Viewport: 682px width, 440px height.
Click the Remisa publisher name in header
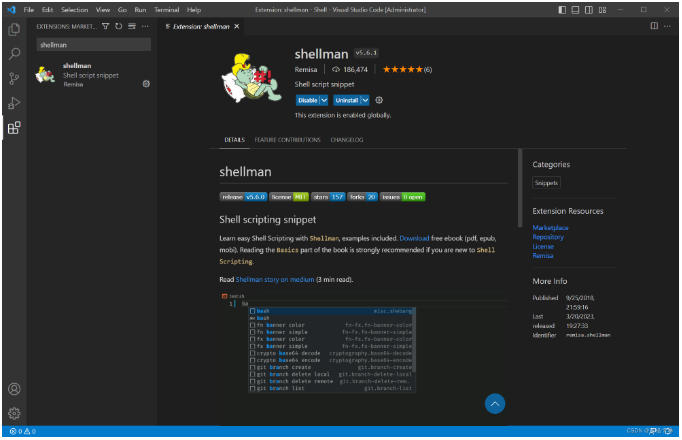(x=306, y=70)
